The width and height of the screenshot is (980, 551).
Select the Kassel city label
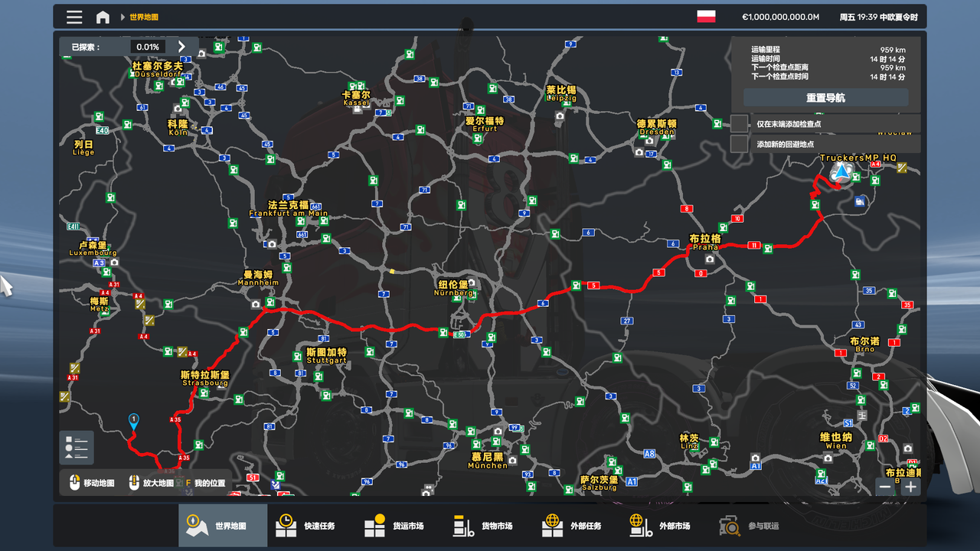pos(356,98)
